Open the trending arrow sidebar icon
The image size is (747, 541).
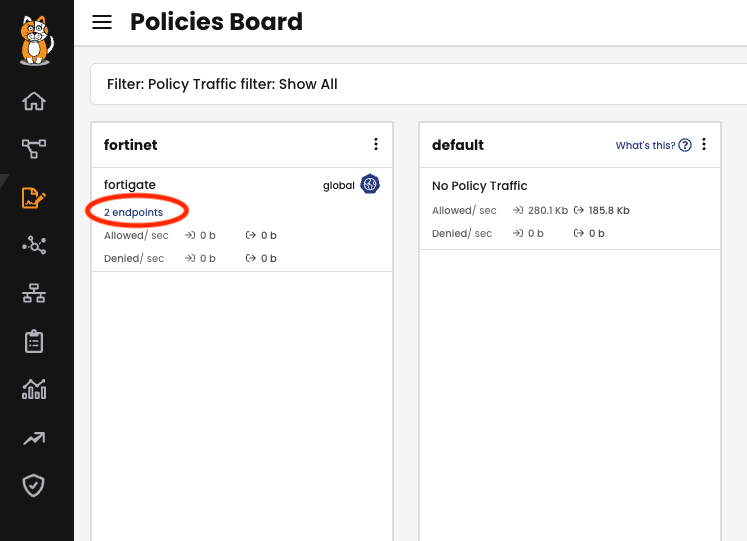coord(34,438)
